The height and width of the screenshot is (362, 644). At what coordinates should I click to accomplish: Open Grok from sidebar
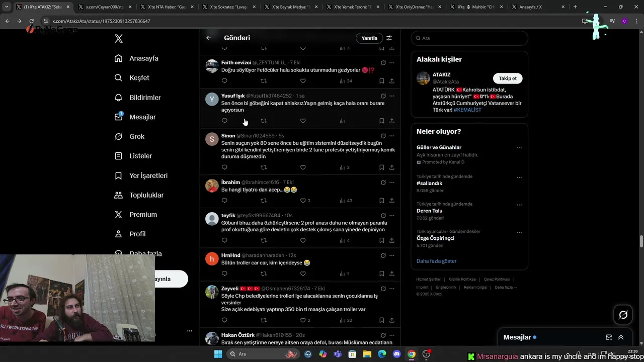click(129, 136)
